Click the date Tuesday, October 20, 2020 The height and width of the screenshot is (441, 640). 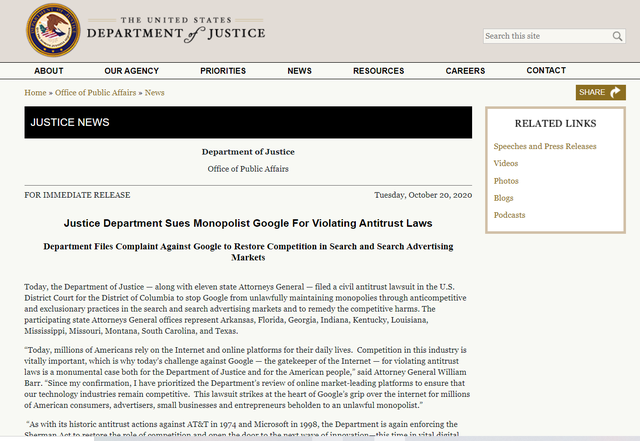pyautogui.click(x=423, y=195)
